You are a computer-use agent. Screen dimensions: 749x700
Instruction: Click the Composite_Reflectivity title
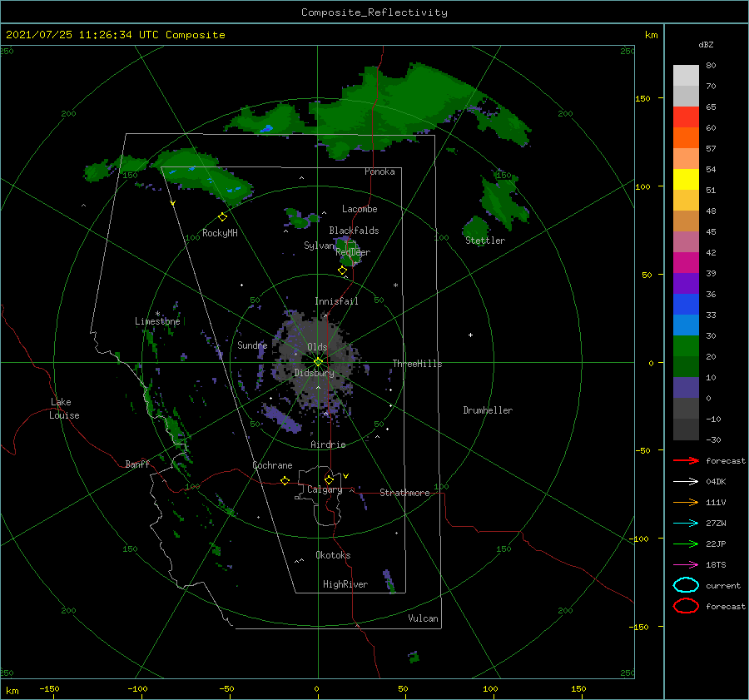[x=374, y=12]
